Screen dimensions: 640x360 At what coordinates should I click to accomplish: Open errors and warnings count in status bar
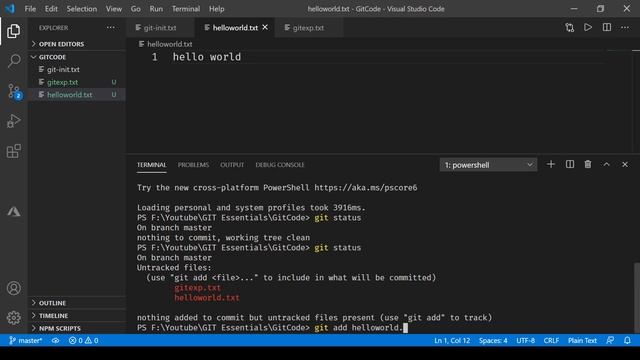click(83, 340)
